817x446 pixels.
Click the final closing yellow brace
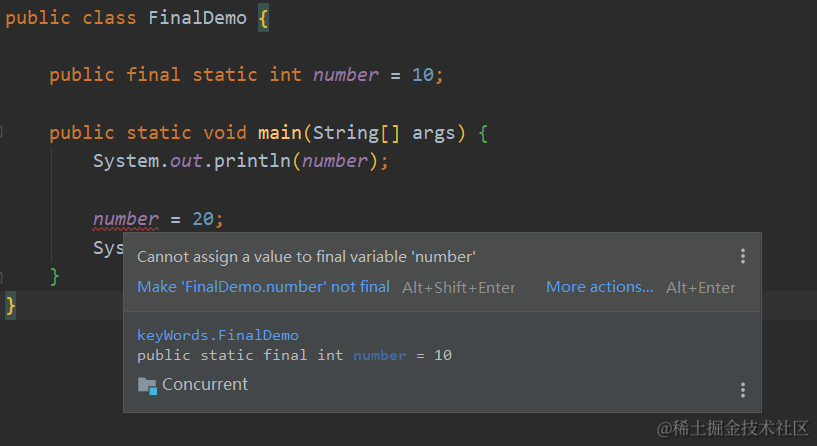point(10,305)
